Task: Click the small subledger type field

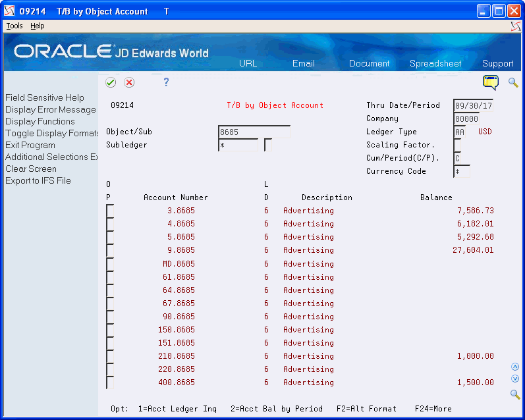Action: tap(268, 145)
